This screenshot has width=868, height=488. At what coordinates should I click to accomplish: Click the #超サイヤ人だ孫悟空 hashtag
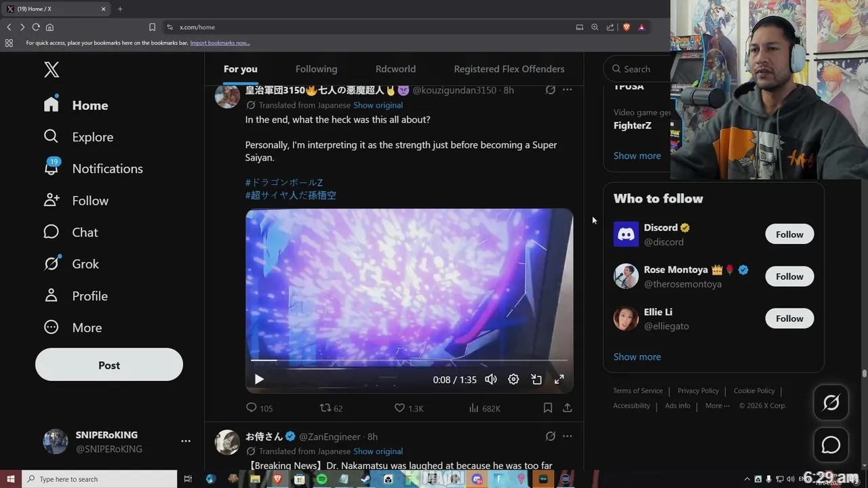(x=290, y=195)
